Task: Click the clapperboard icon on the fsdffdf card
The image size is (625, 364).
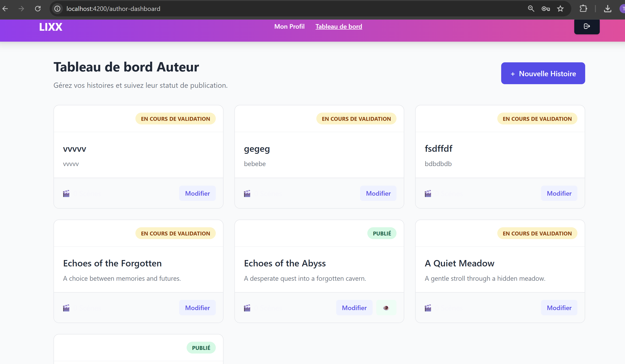Action: (428, 193)
